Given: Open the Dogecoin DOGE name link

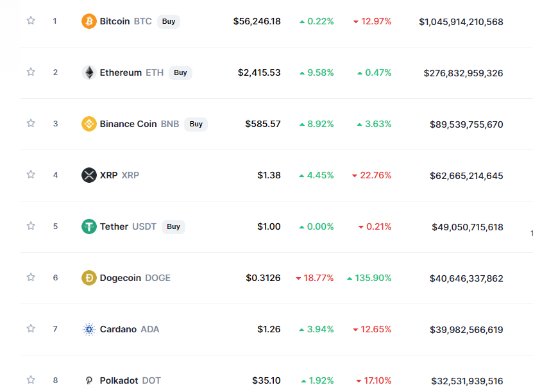Looking at the screenshot, I should coord(135,278).
